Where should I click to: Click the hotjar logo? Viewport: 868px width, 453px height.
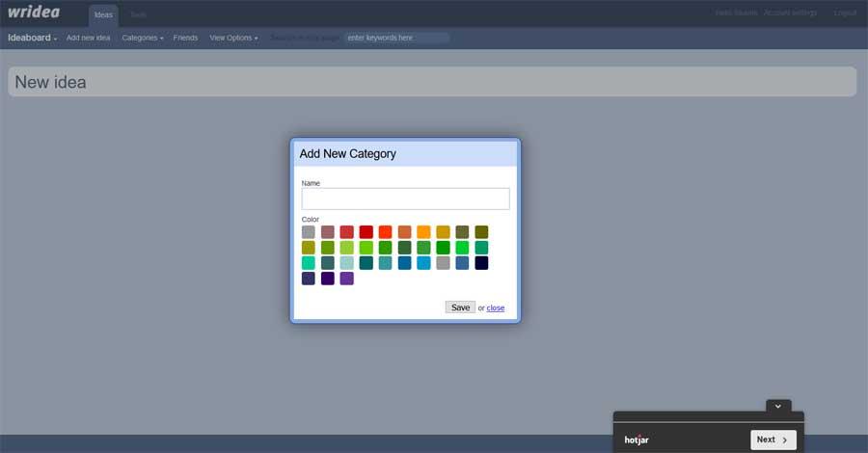tap(637, 440)
